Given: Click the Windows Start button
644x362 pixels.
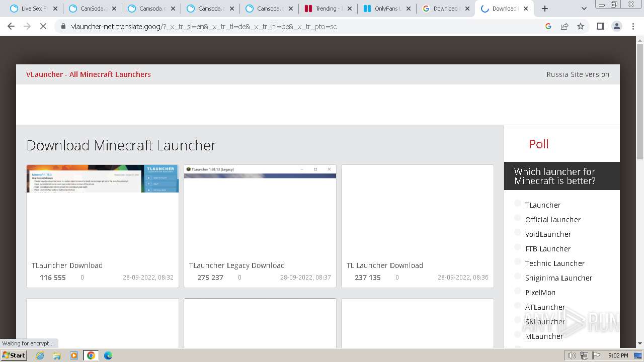Looking at the screenshot, I should point(14,355).
